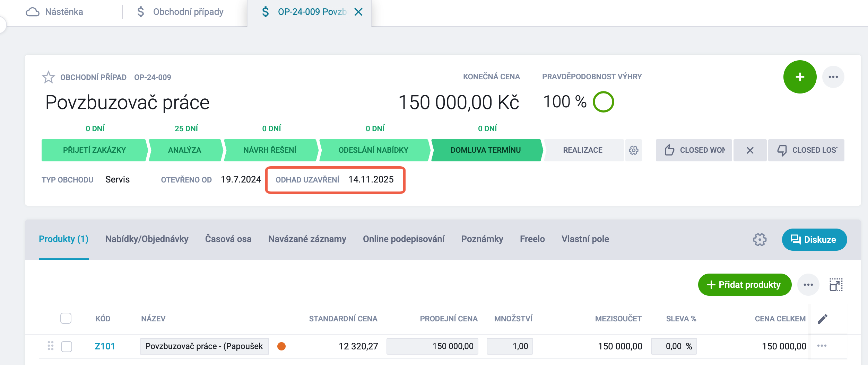The height and width of the screenshot is (365, 868).
Task: Click the green plus button in the deal header
Action: pyautogui.click(x=800, y=77)
